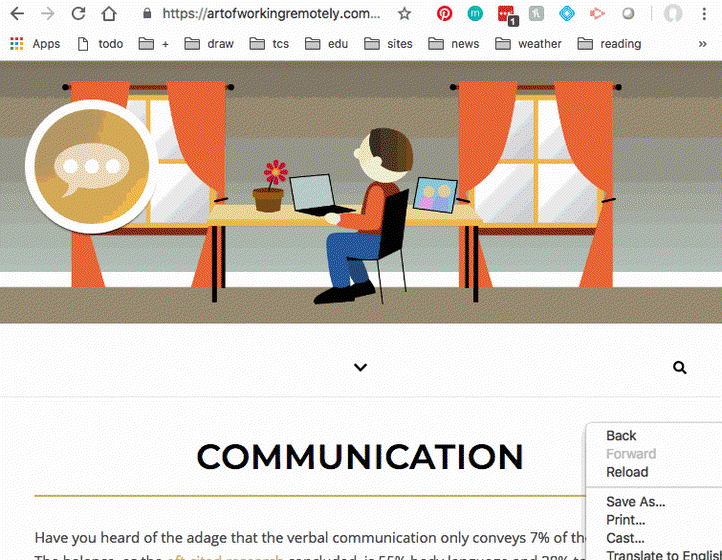Show hidden bookmarks with the double chevron
The width and height of the screenshot is (722, 560).
click(702, 44)
